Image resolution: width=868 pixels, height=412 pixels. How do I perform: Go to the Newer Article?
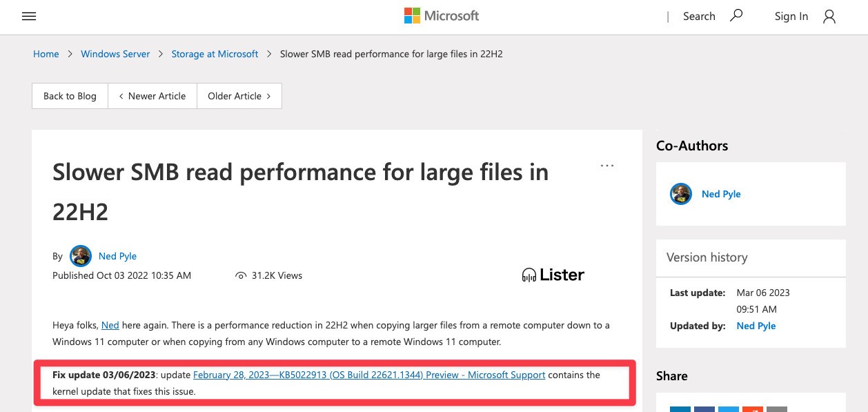(152, 96)
